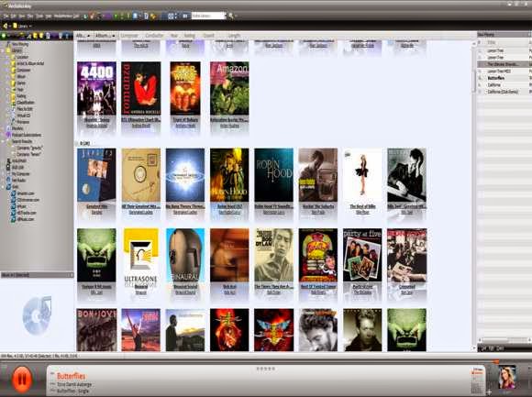Open the View menu

coord(22,16)
